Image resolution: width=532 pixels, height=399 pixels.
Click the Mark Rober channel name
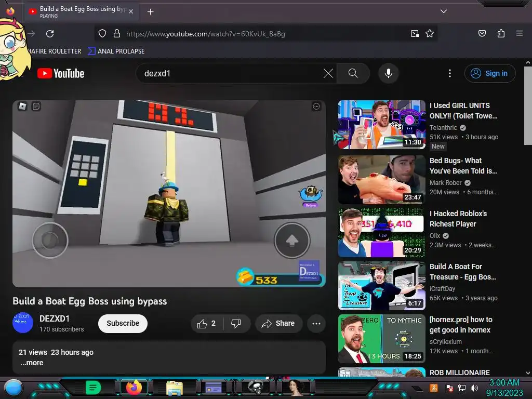click(x=445, y=182)
